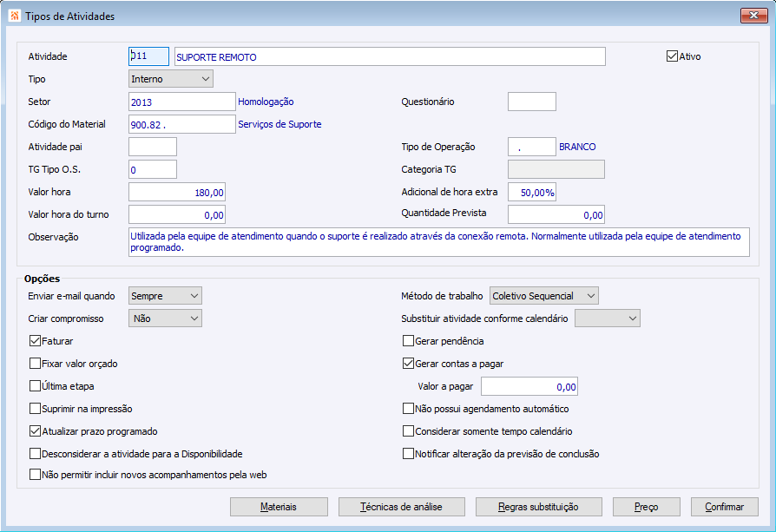776x532 pixels.
Task: Click the Tipo de Operação code field
Action: coord(532,147)
